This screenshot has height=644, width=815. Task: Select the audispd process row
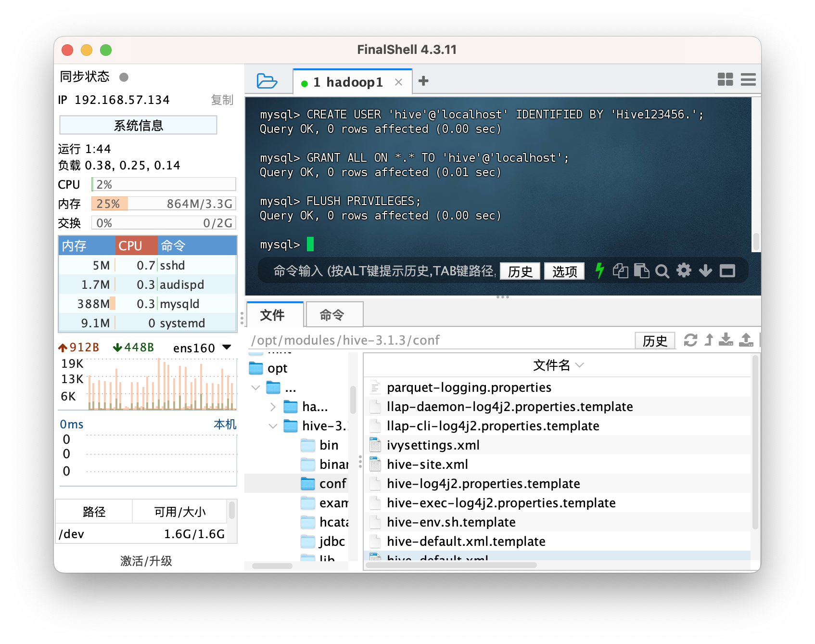pos(148,284)
